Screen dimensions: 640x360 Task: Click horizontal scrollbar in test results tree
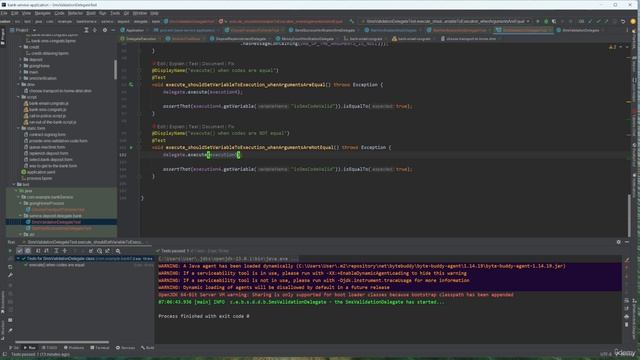click(62, 342)
